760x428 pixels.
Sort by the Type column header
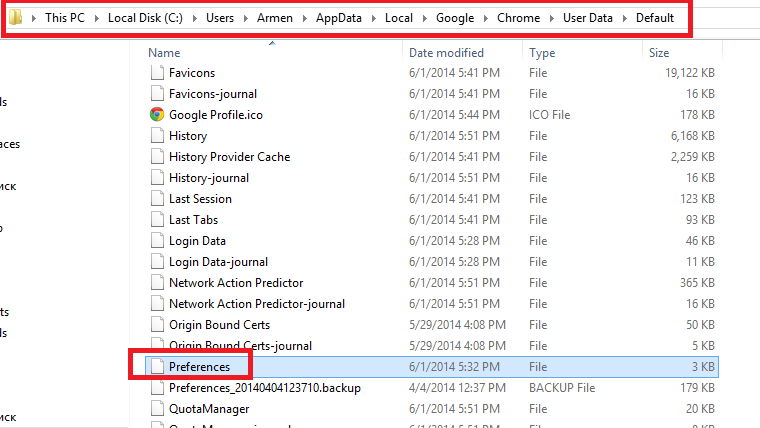point(542,52)
